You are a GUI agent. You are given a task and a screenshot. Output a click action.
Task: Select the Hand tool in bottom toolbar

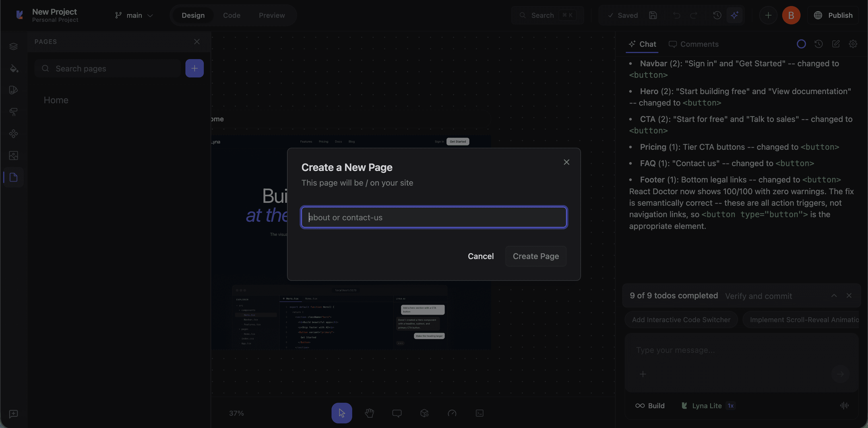click(369, 413)
